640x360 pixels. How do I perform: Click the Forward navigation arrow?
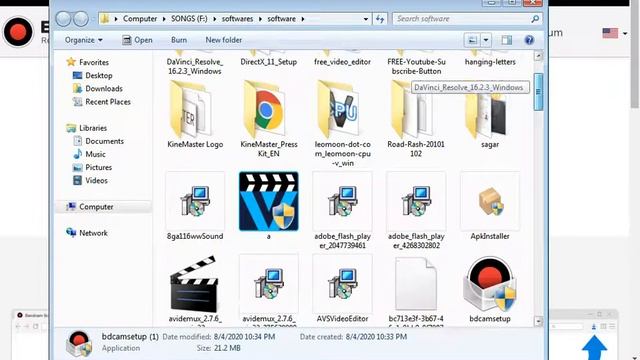[81, 19]
